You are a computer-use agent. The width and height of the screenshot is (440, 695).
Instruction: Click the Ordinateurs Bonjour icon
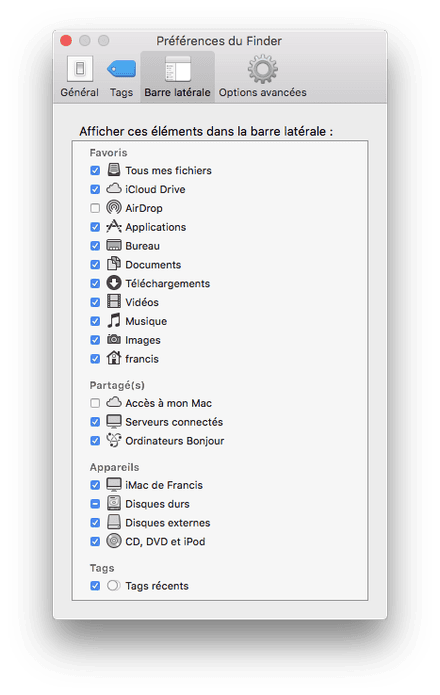click(x=114, y=440)
